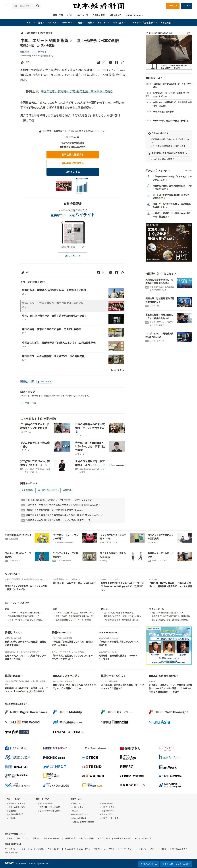Screen dimensions: 197x868
Task: Open the bar chart thumbnail in the paywall
Action: coord(82,185)
